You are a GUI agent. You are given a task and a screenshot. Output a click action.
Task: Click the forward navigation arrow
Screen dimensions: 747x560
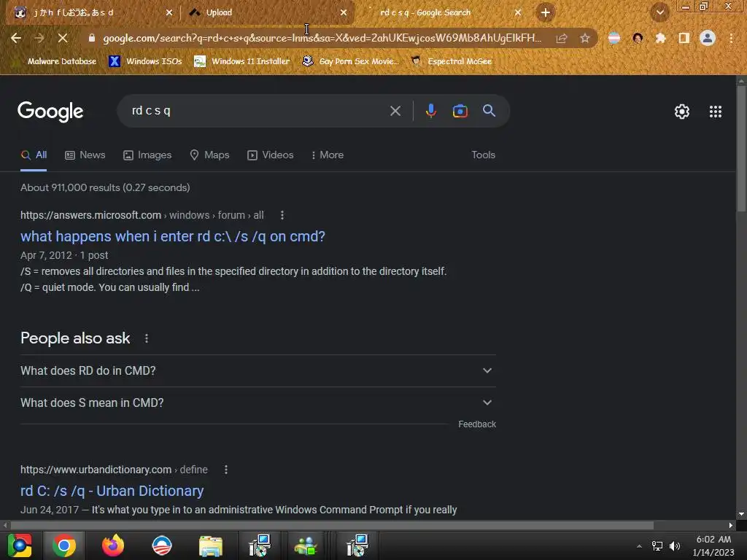(39, 38)
